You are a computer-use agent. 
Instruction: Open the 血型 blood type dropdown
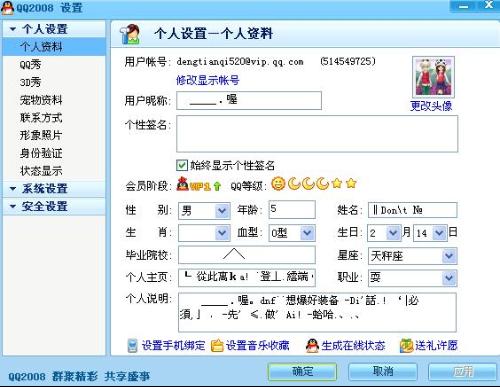point(307,233)
